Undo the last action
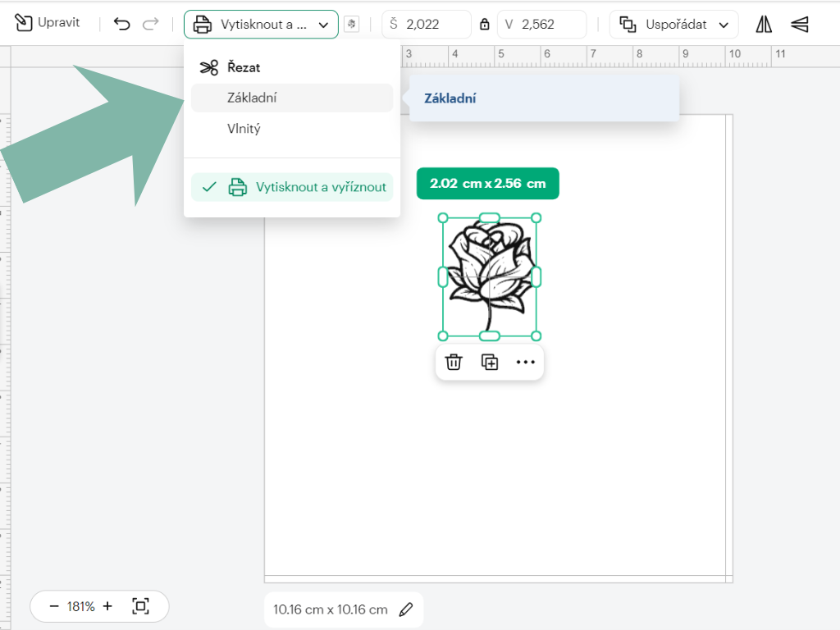This screenshot has width=840, height=630. [x=122, y=24]
